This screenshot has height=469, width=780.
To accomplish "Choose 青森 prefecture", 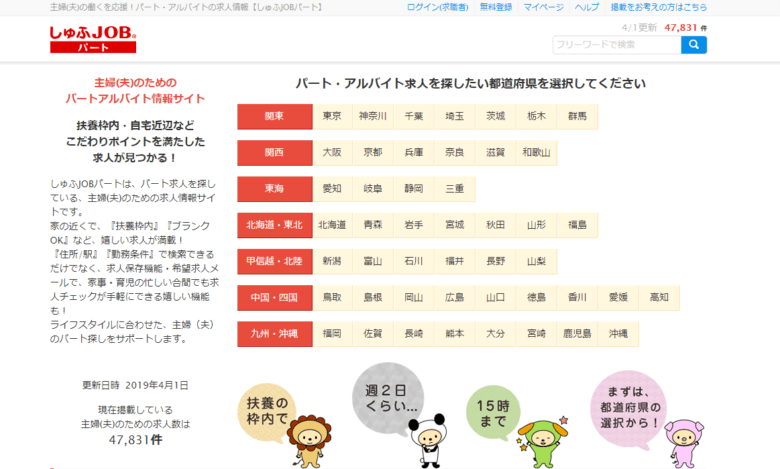I will [373, 225].
